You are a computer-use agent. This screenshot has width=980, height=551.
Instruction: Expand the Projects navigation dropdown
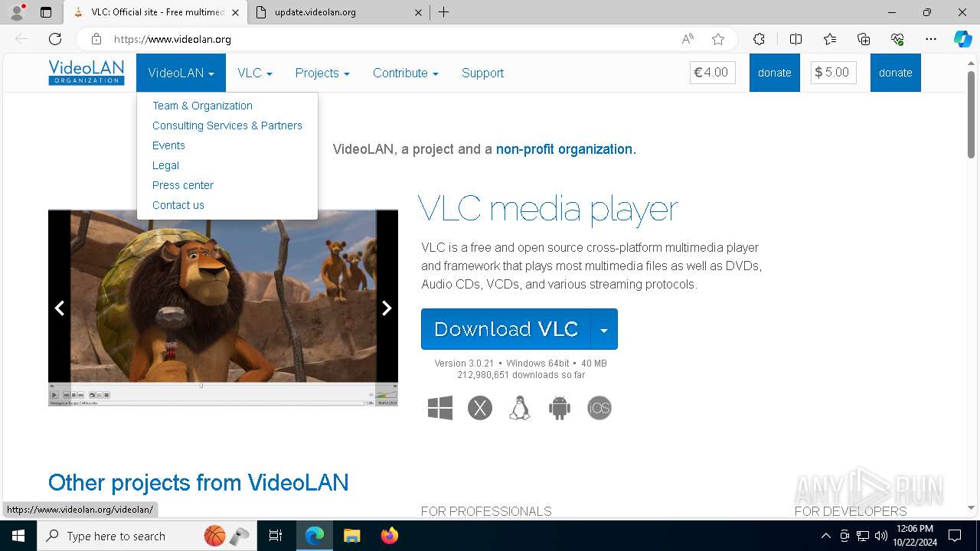(322, 73)
